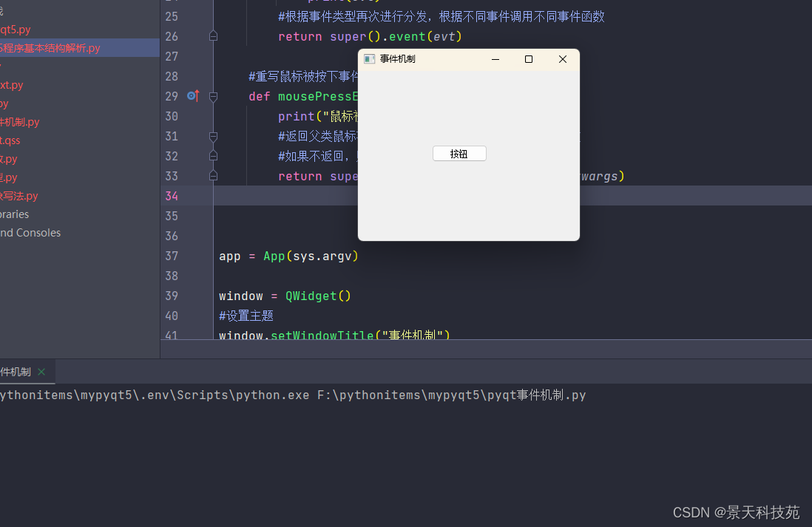812x527 pixels.
Task: Open the 写法.py file in project tree
Action: (19, 196)
